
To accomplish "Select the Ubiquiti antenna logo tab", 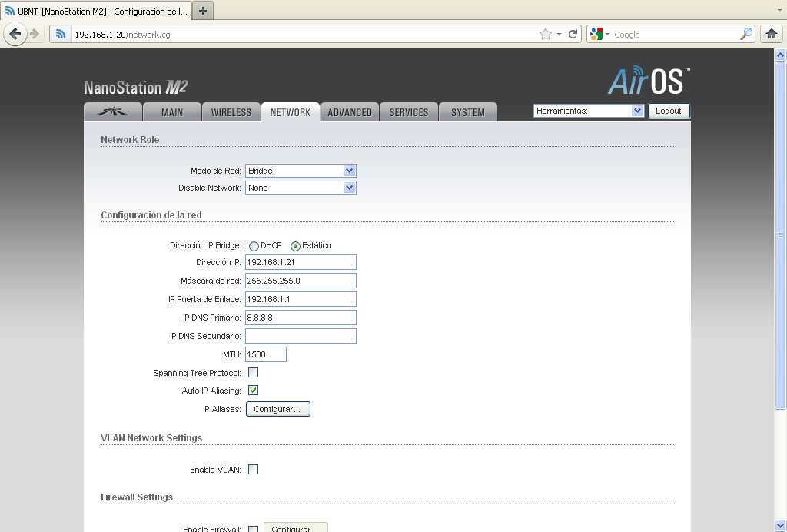I will tap(113, 111).
